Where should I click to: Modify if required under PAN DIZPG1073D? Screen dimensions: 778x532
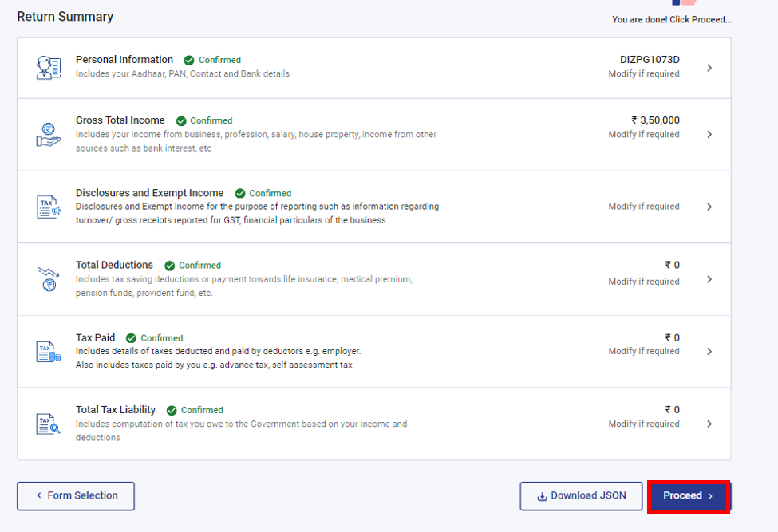(644, 73)
